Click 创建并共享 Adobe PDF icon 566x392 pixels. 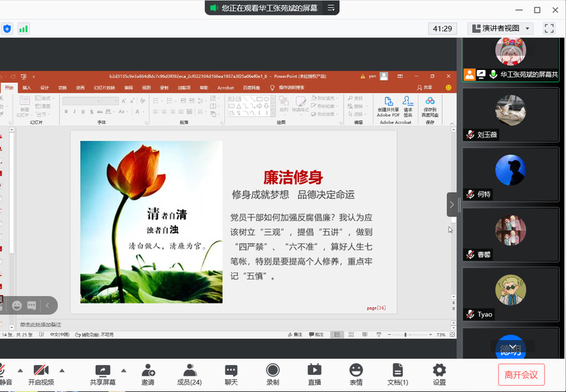pyautogui.click(x=388, y=106)
